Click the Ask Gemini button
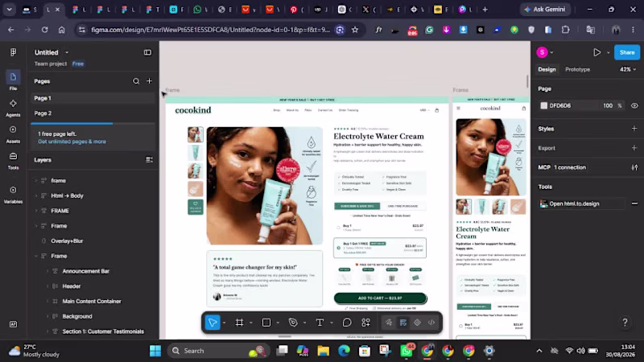The image size is (644, 362). pos(545,9)
